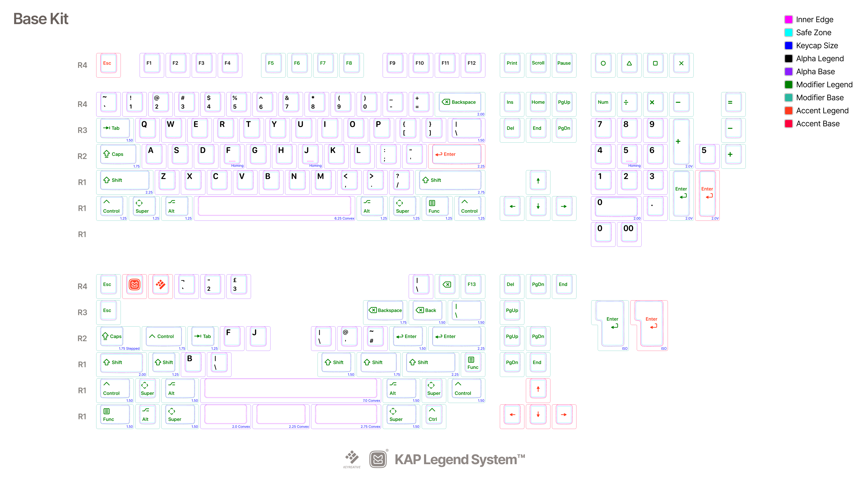This screenshot has width=868, height=482.
Task: Click the red 2.25 Enter keycap
Action: (457, 156)
